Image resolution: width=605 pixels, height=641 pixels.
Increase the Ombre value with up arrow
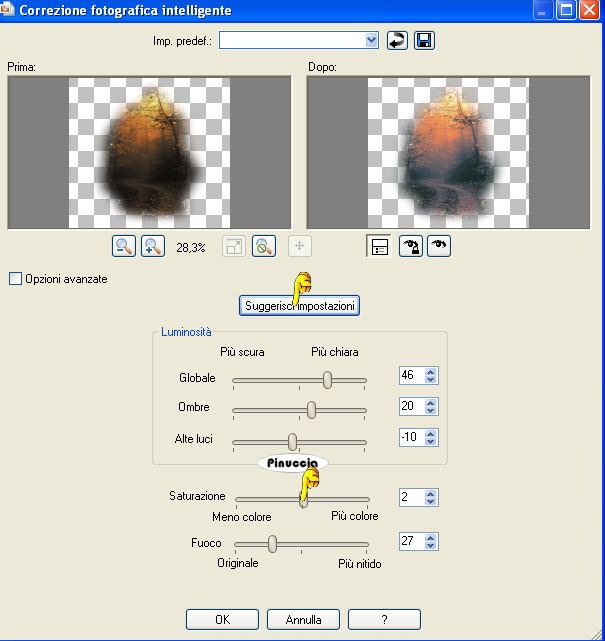coord(430,403)
